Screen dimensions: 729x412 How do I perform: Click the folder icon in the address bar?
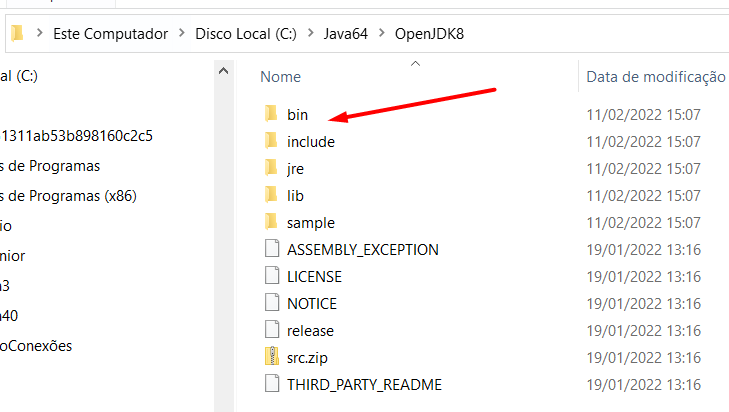(x=17, y=33)
